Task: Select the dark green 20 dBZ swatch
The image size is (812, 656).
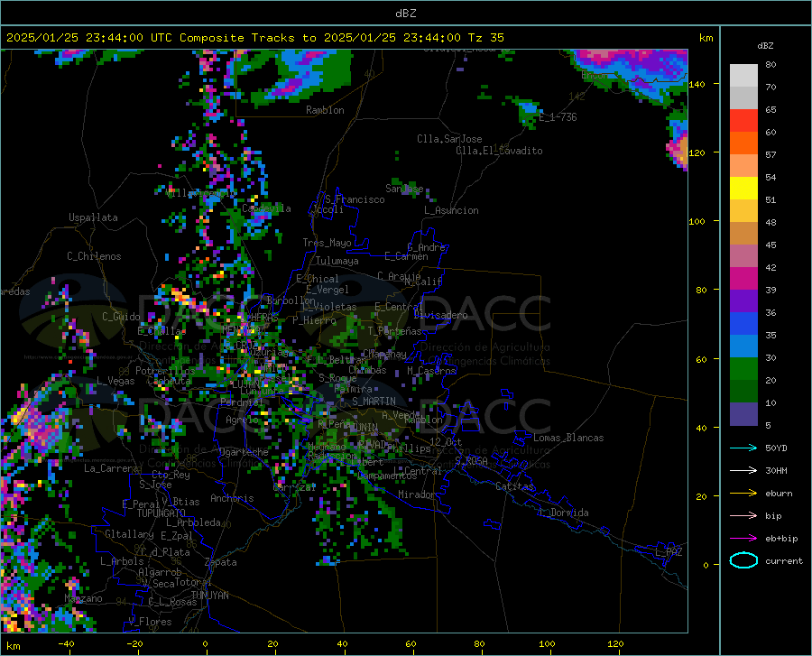Action: (x=743, y=392)
